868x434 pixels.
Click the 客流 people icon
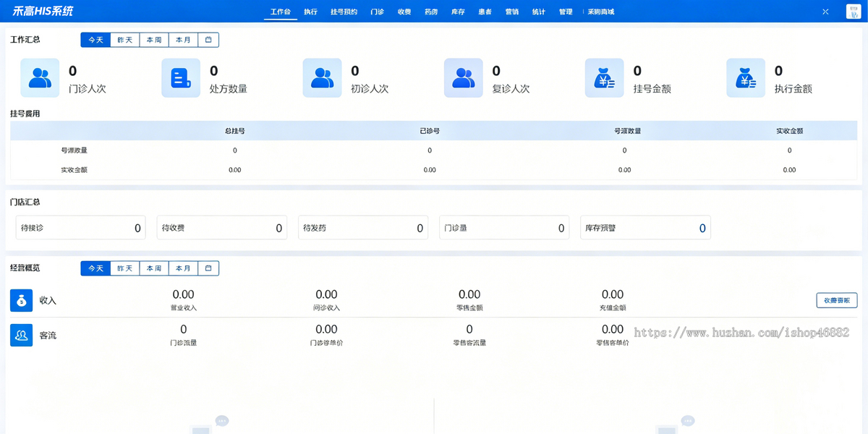point(22,335)
